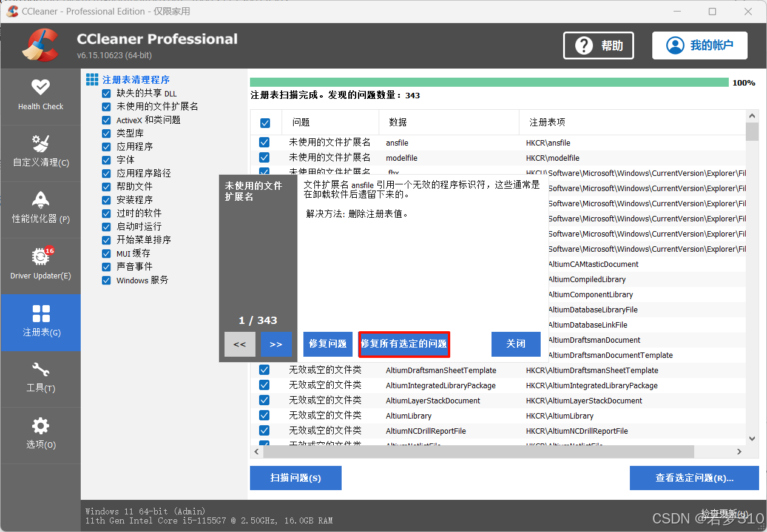The width and height of the screenshot is (767, 532).
Task: Toggle 帮助文件 checkbox
Action: click(106, 187)
